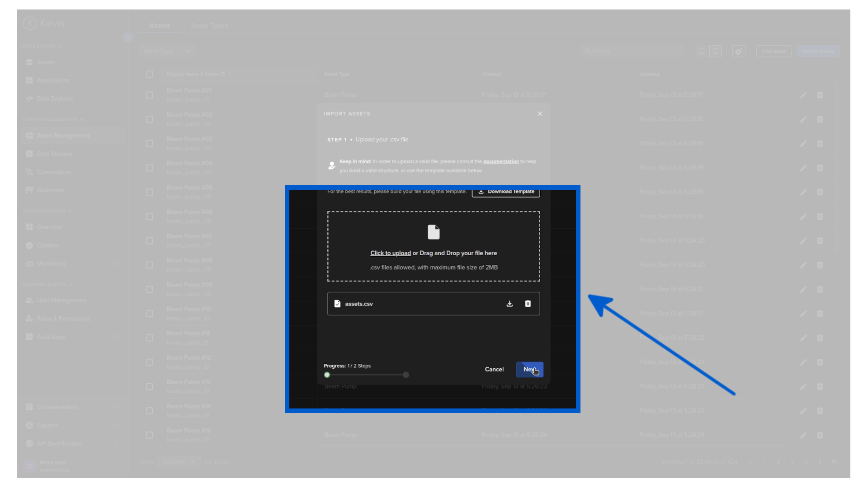868x488 pixels.
Task: Select the Beam Pump #03 checkbox
Action: click(x=150, y=144)
